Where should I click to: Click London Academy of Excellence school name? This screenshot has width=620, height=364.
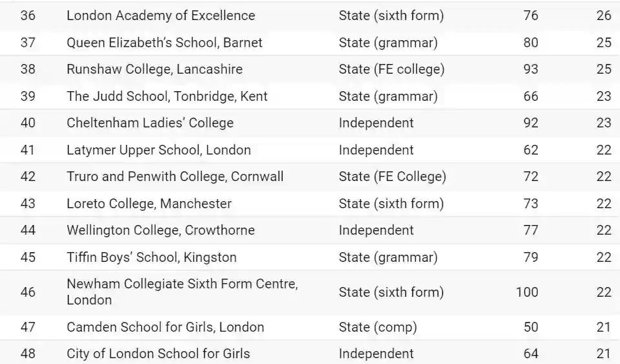[160, 16]
